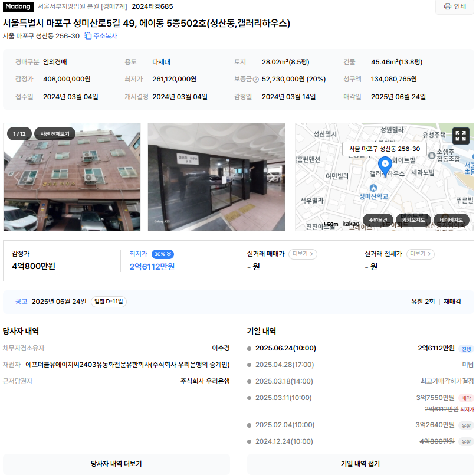The width and height of the screenshot is (476, 475).
Task: Click creditor 주식회사 우리은행 entry
Action: coord(205,381)
